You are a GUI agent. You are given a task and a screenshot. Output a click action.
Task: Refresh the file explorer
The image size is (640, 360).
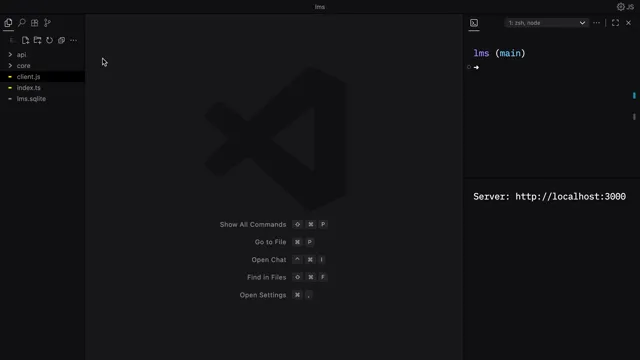click(49, 40)
